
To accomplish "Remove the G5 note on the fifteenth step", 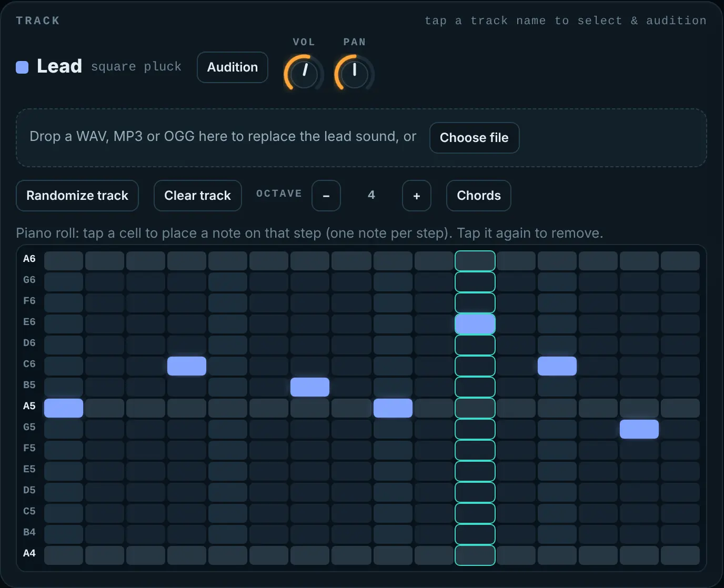I will coord(639,429).
